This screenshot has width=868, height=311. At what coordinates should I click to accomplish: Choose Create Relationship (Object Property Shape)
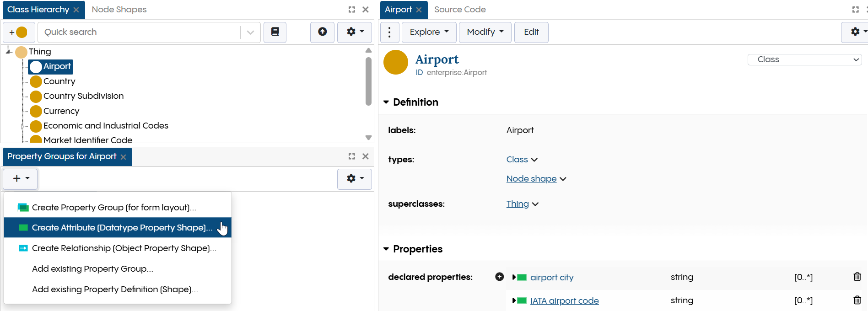(118, 248)
